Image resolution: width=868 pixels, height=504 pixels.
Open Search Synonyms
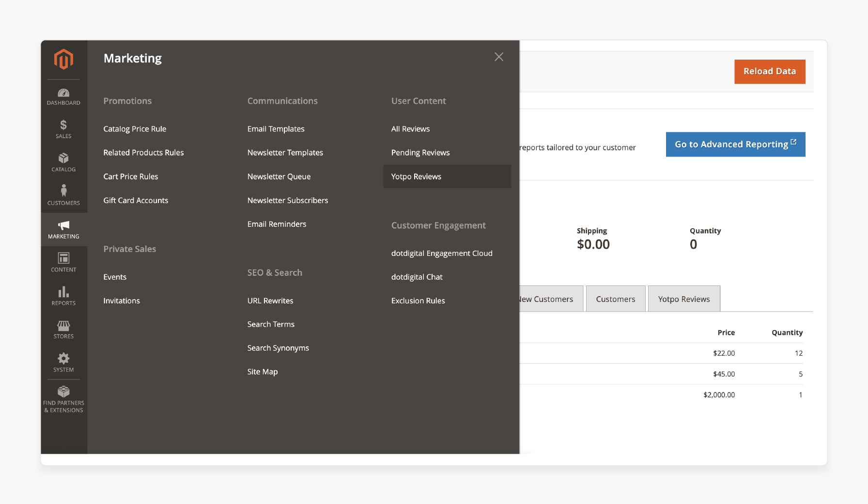[x=278, y=348]
